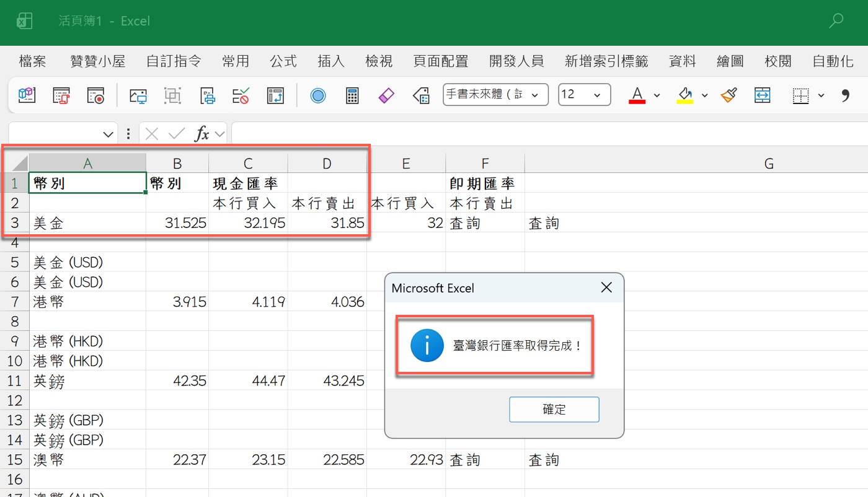
Task: Click inside the name box field
Action: click(x=55, y=133)
